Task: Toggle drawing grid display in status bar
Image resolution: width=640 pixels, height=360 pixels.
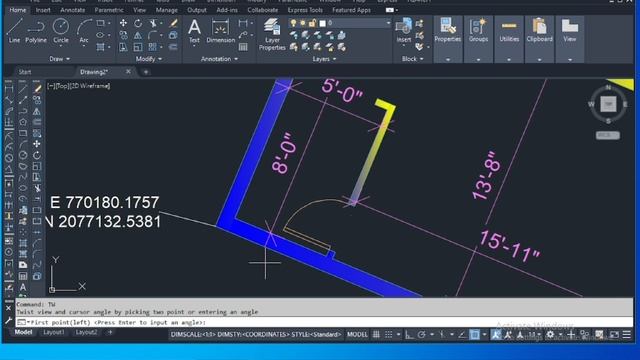Action: point(376,335)
